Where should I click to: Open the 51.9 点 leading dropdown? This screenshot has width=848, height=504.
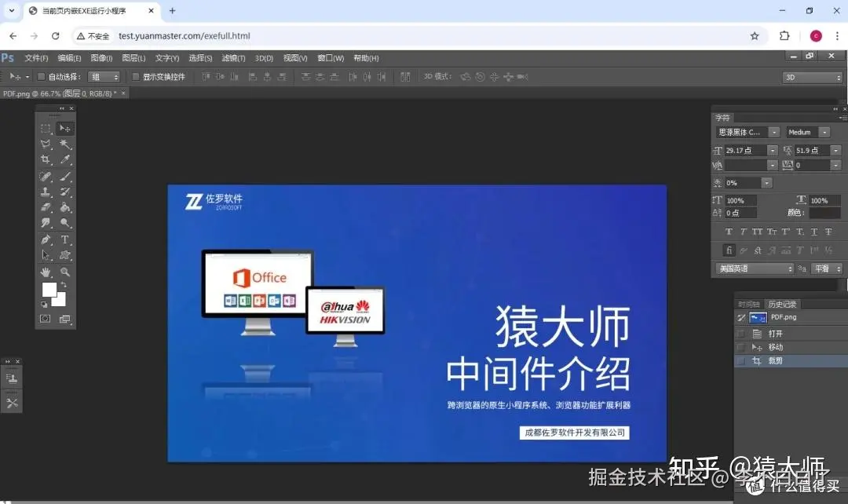click(836, 150)
